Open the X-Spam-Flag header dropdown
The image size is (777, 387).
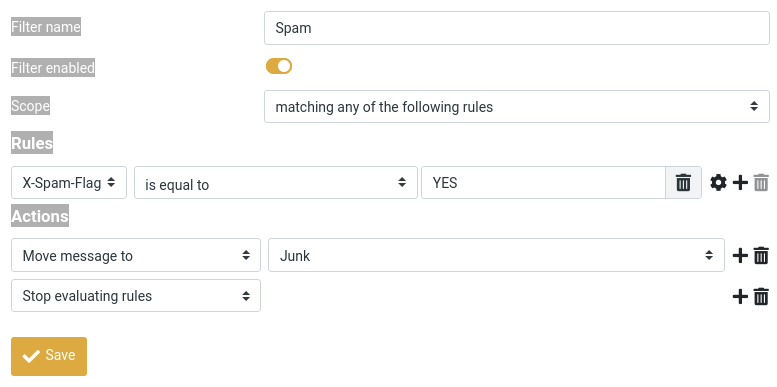69,183
